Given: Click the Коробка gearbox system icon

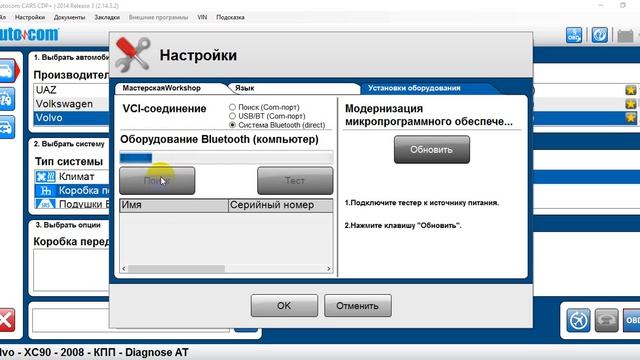Looking at the screenshot, I should click(45, 191).
